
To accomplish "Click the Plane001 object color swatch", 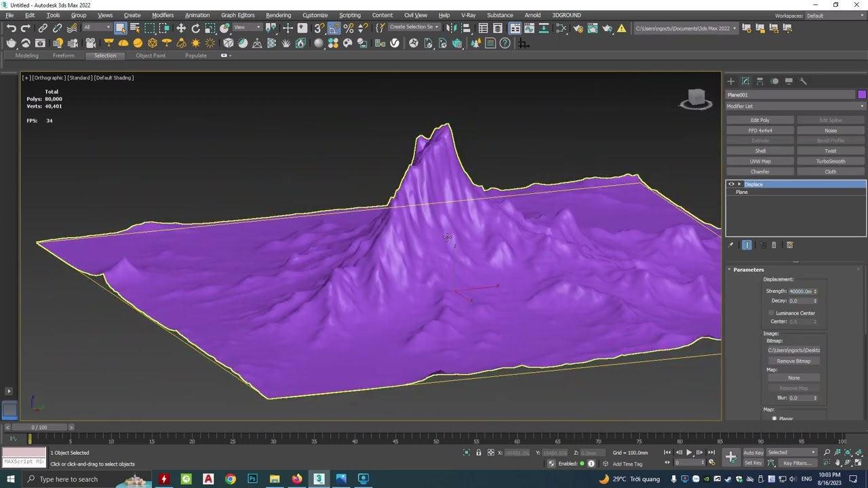I will (x=862, y=95).
